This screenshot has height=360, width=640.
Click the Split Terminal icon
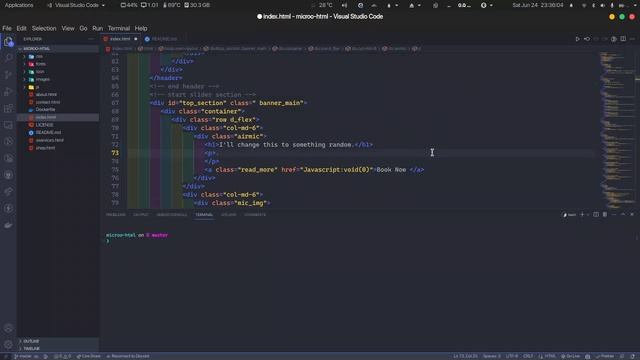click(x=596, y=215)
